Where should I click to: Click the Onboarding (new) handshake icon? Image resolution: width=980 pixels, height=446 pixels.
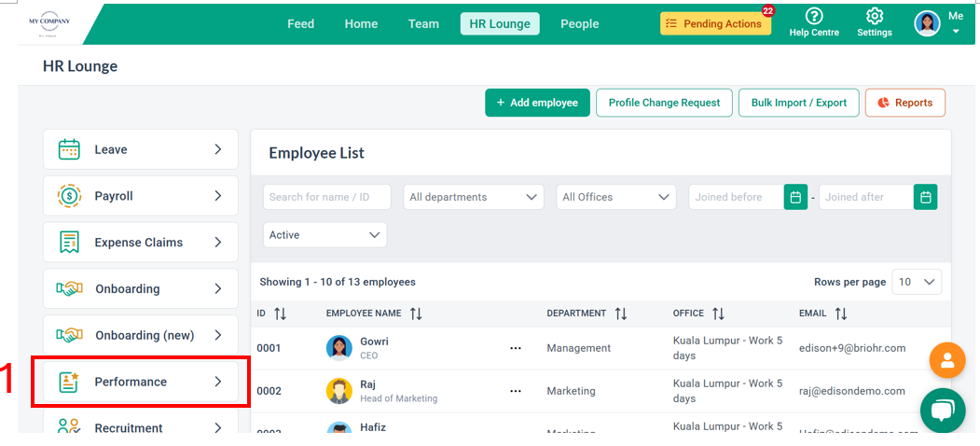(69, 335)
